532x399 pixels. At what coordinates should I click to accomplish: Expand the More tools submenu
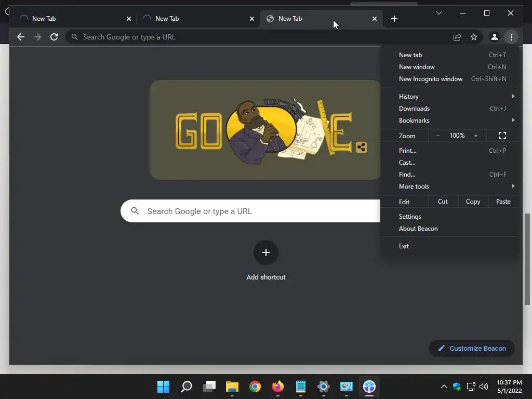449,187
